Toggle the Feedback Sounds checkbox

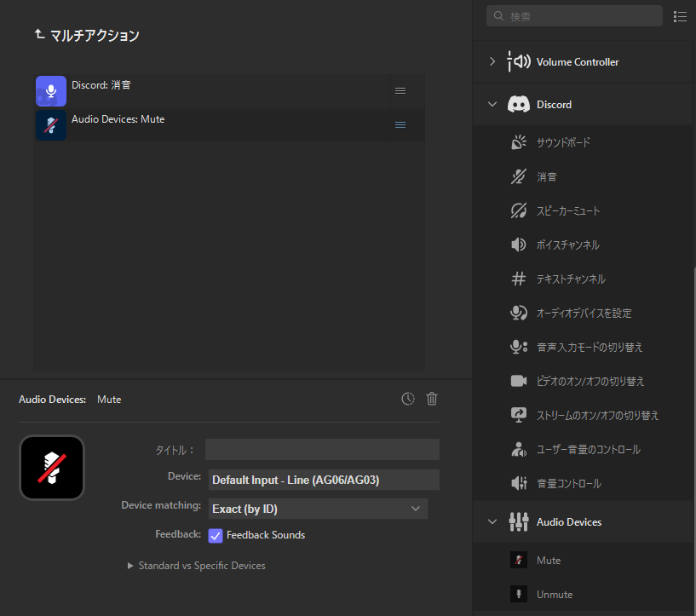click(216, 536)
